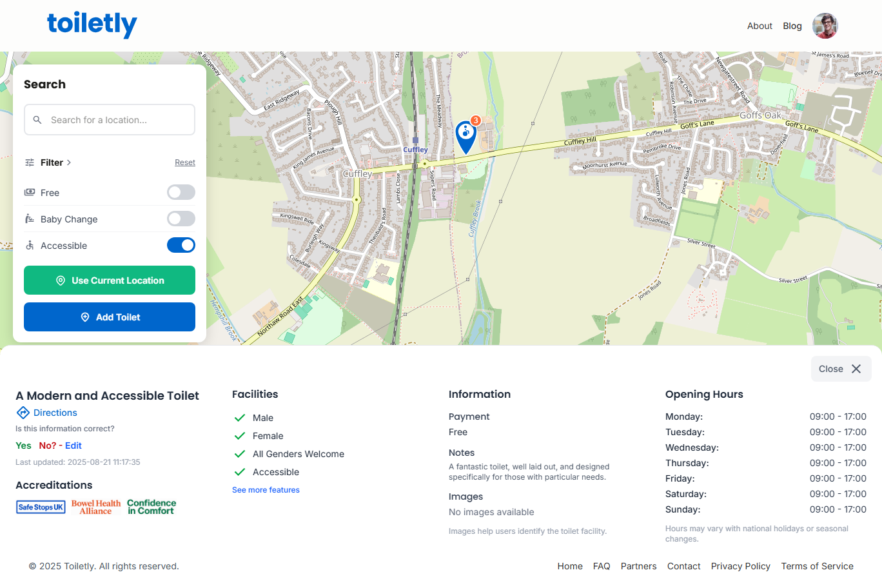The width and height of the screenshot is (882, 588).
Task: Click Use Current Location button
Action: point(110,280)
